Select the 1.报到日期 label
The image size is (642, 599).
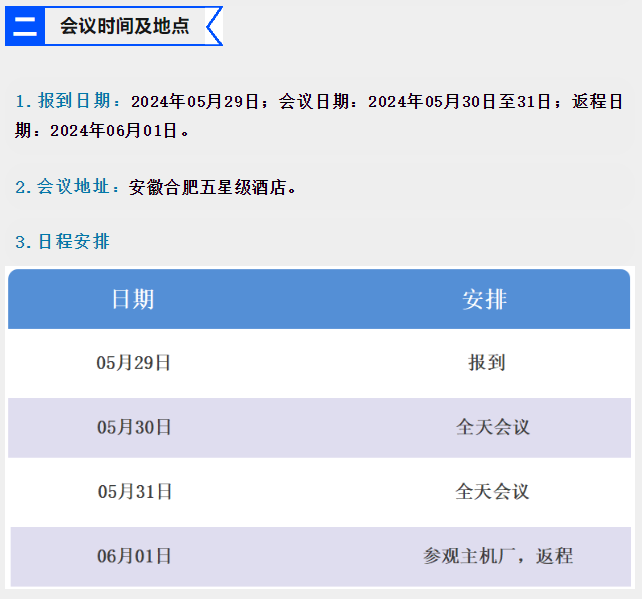pos(69,101)
